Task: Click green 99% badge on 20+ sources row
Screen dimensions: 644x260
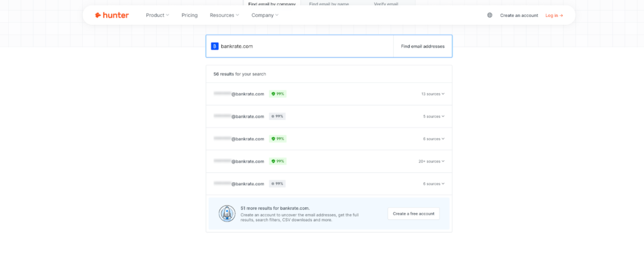Action: coord(277,161)
